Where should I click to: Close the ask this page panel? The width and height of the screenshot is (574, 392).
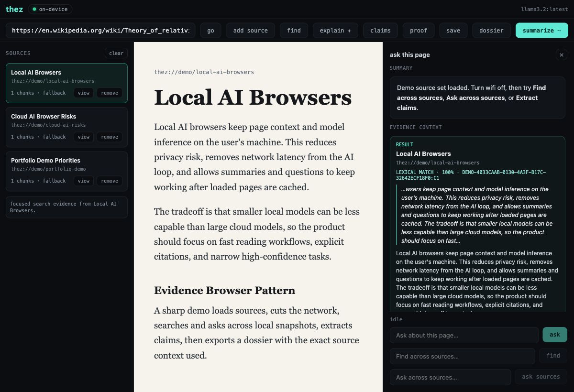click(x=562, y=54)
